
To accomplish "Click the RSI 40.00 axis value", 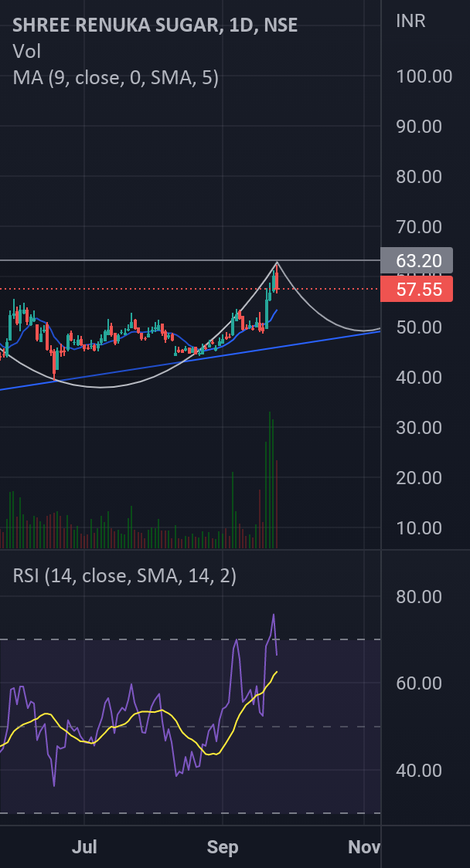I will tap(419, 770).
